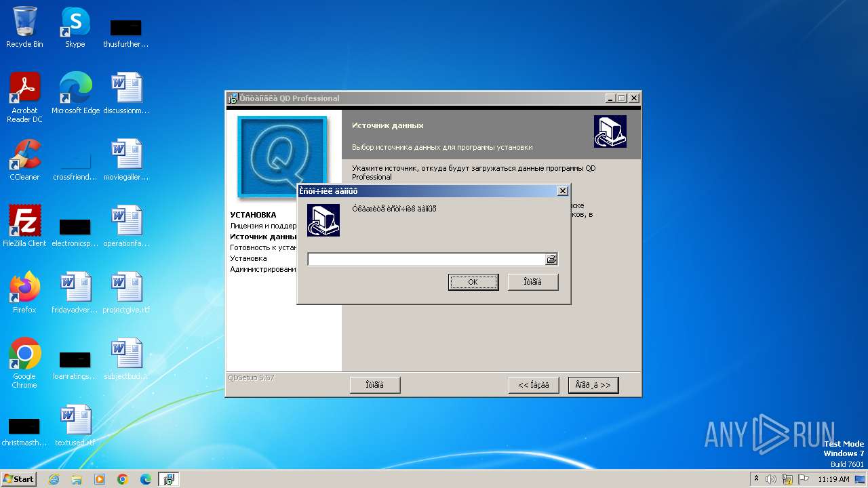This screenshot has height=488, width=868.
Task: Show hidden system tray icons
Action: tap(756, 479)
